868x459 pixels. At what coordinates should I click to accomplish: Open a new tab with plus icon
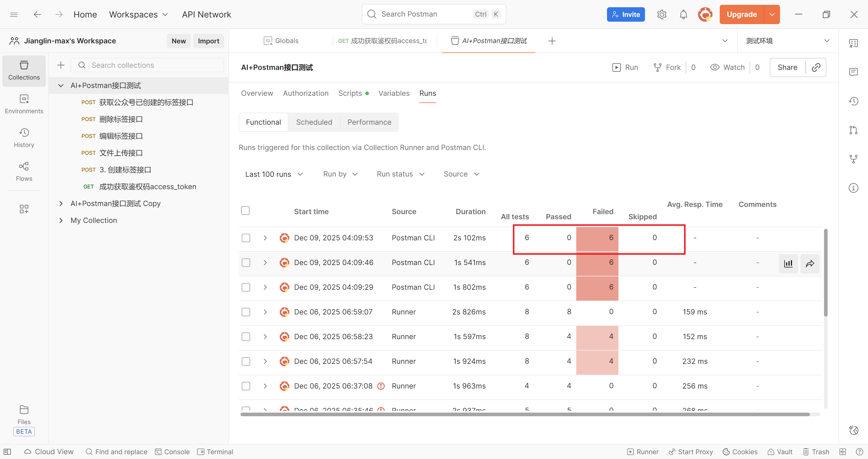pyautogui.click(x=552, y=41)
